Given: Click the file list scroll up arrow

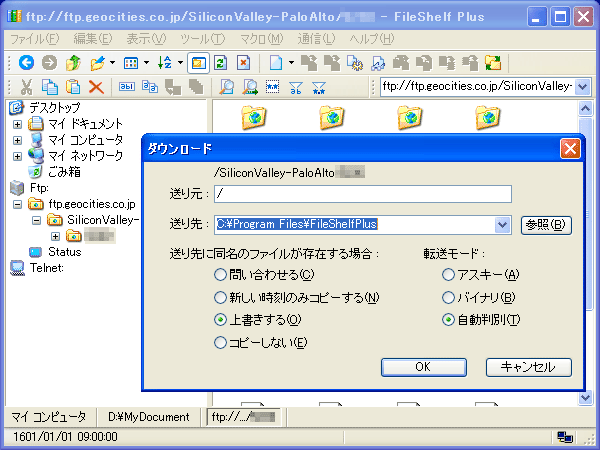Looking at the screenshot, I should (585, 109).
